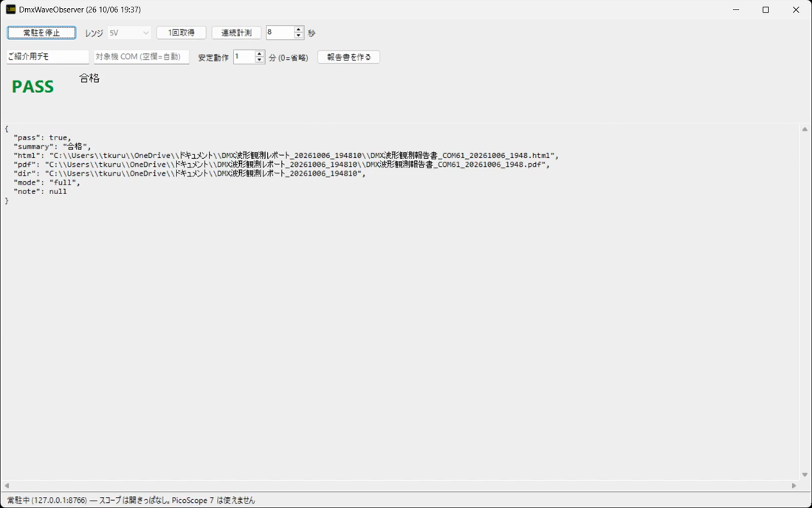Click the vertical scrollbar down arrow
Image resolution: width=812 pixels, height=508 pixels.
[805, 474]
